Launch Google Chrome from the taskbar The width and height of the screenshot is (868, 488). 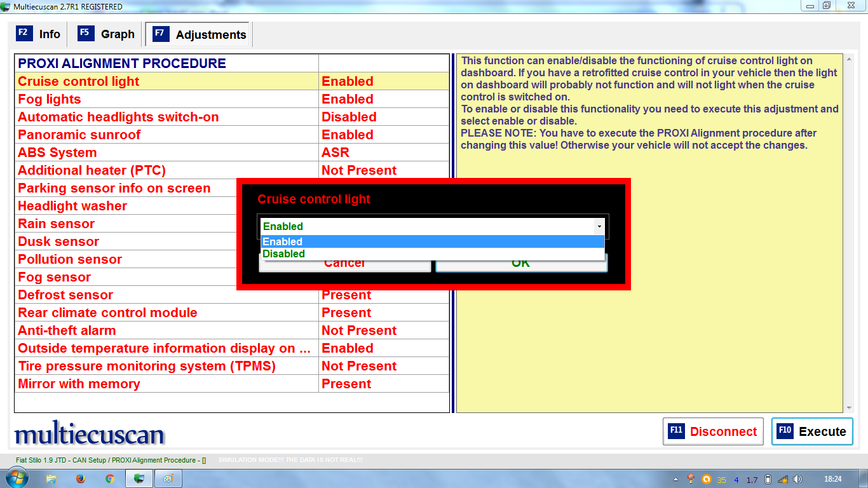coord(109,479)
